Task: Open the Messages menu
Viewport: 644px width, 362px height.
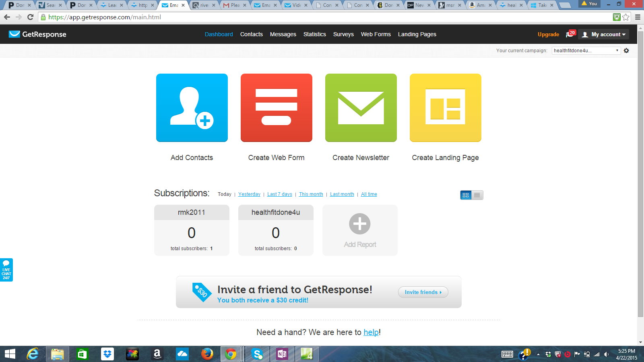Action: click(283, 34)
